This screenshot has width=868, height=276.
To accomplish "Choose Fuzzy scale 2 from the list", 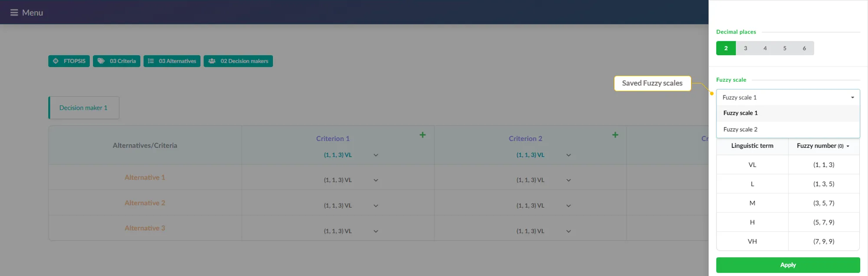I will point(788,130).
